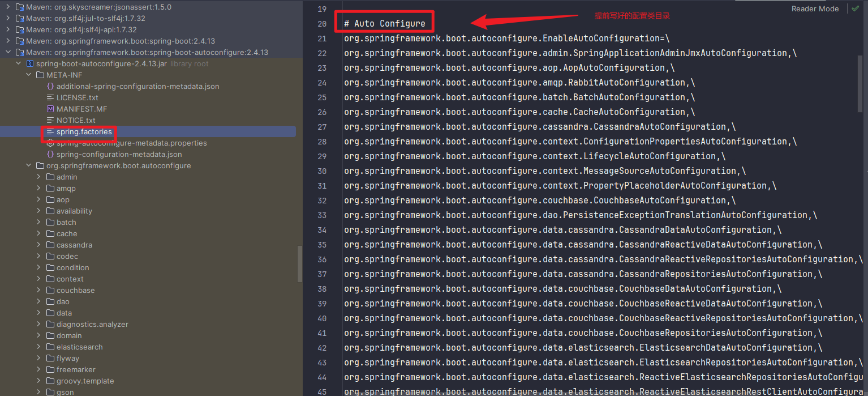This screenshot has width=868, height=396.
Task: Collapse the org.springframework.boot.autoconfigure package
Action: click(x=28, y=166)
